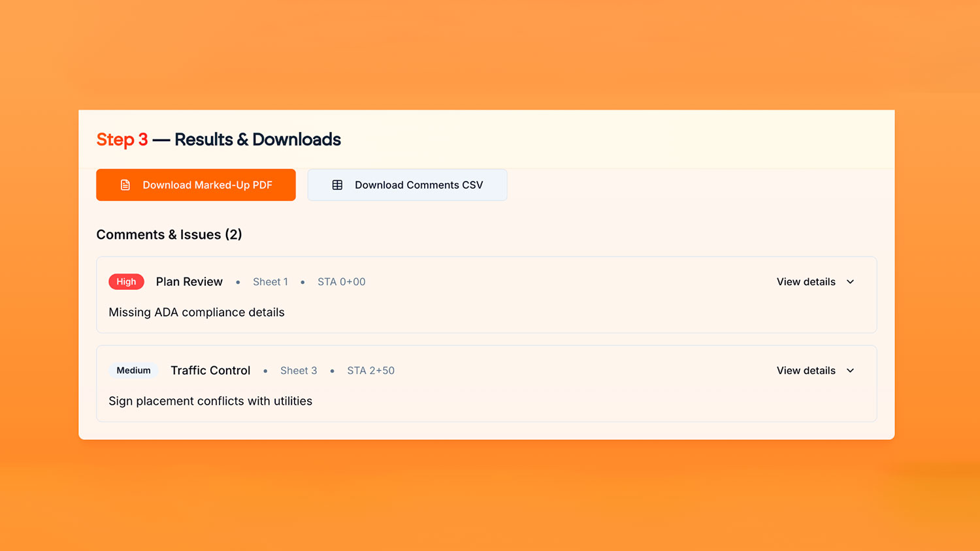Click the STA 0+00 station label

click(x=341, y=282)
